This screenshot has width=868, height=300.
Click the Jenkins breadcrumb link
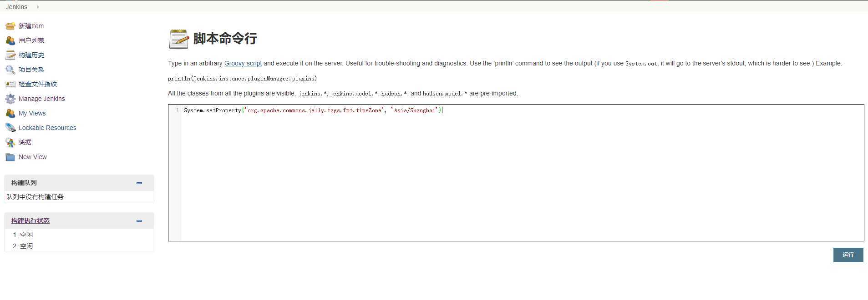point(16,7)
